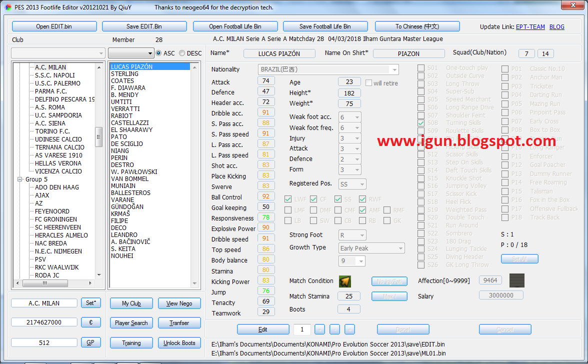Toggle the AMF position checkbox
Viewport: 588px width, 364px height.
(362, 210)
